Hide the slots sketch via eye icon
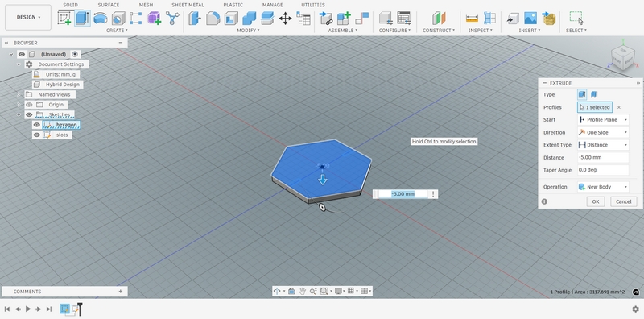 pos(37,135)
